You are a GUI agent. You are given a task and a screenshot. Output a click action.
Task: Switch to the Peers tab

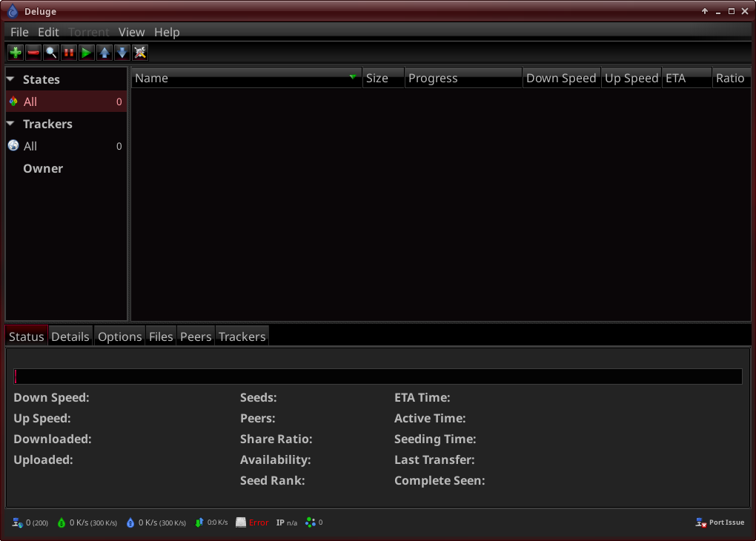point(196,336)
